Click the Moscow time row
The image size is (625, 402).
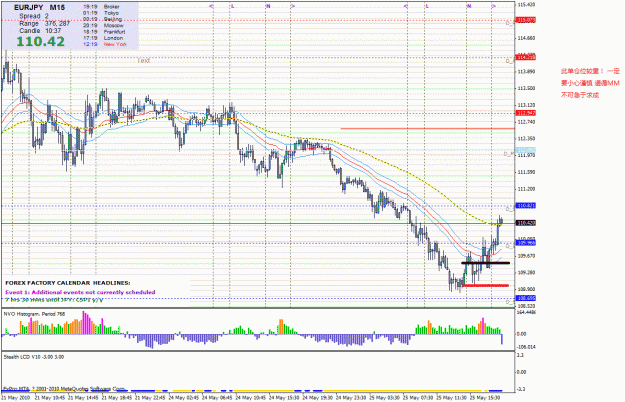(x=103, y=25)
